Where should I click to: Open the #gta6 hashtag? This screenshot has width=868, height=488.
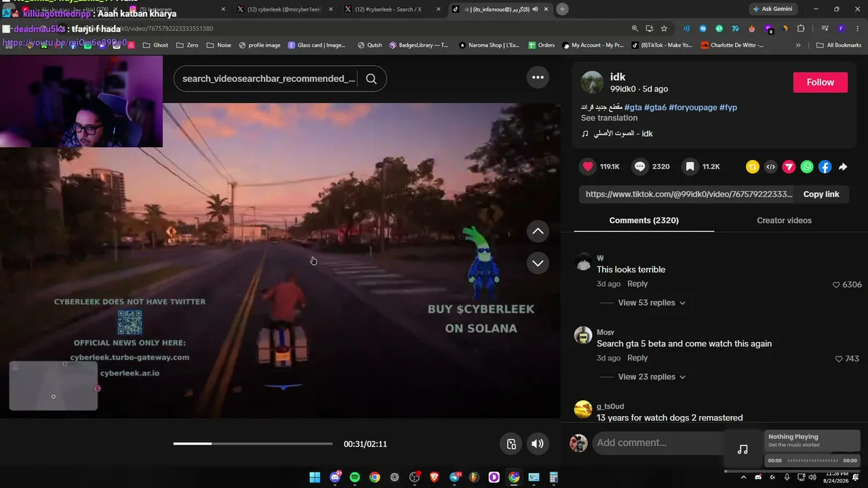click(655, 107)
